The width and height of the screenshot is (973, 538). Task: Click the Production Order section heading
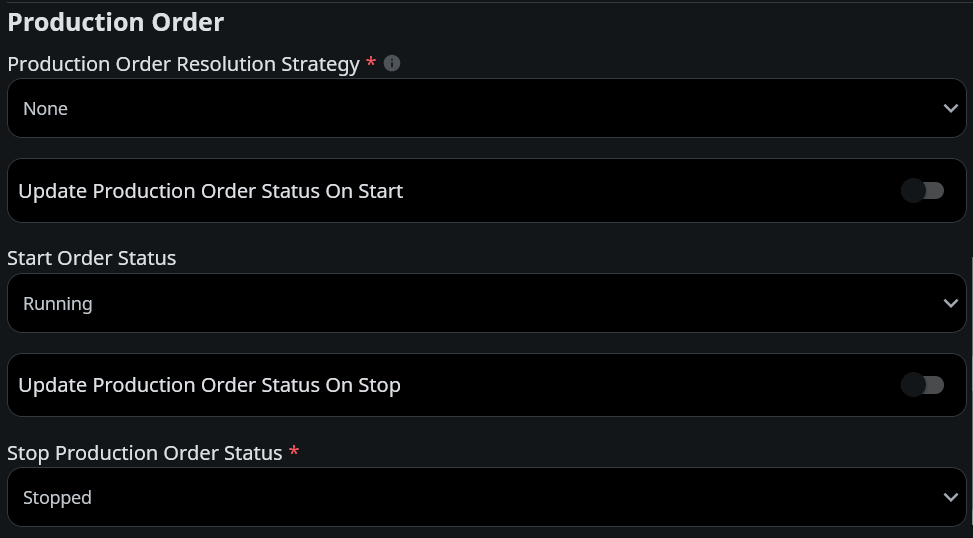coord(116,22)
